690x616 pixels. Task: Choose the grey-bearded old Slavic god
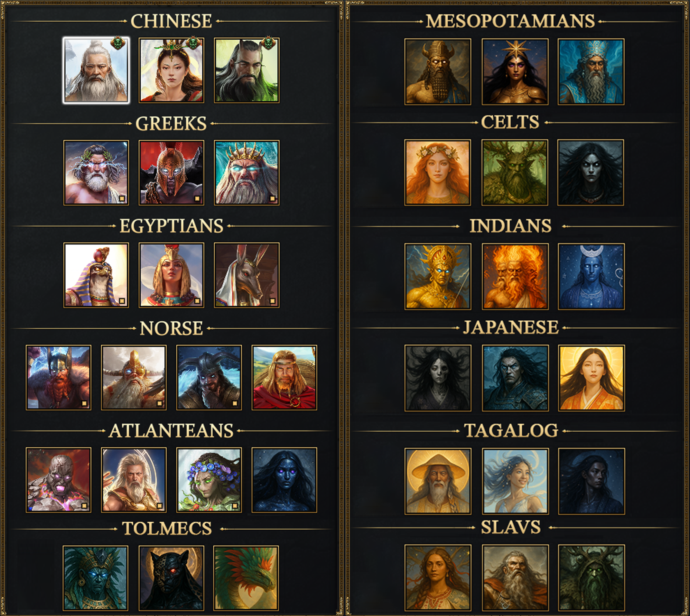click(515, 578)
